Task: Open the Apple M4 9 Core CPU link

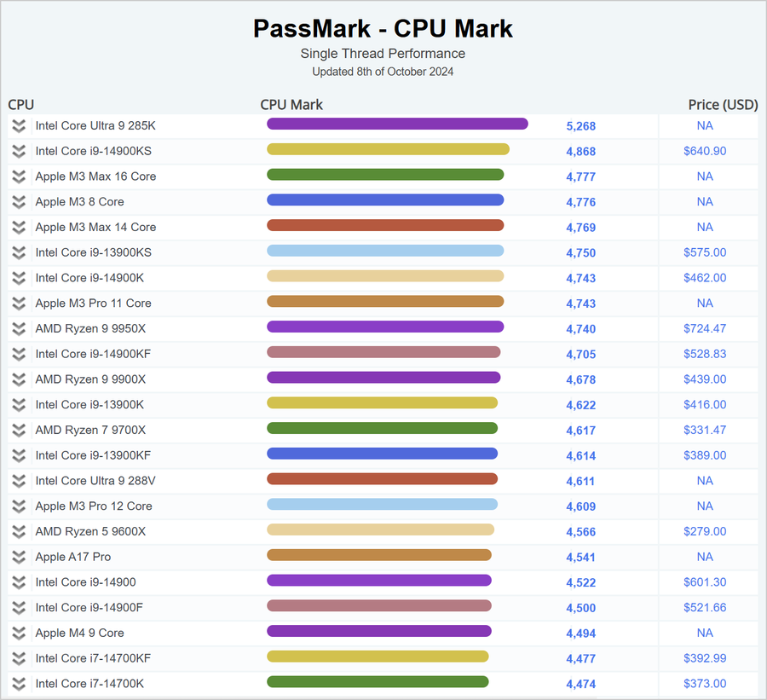Action: point(80,633)
